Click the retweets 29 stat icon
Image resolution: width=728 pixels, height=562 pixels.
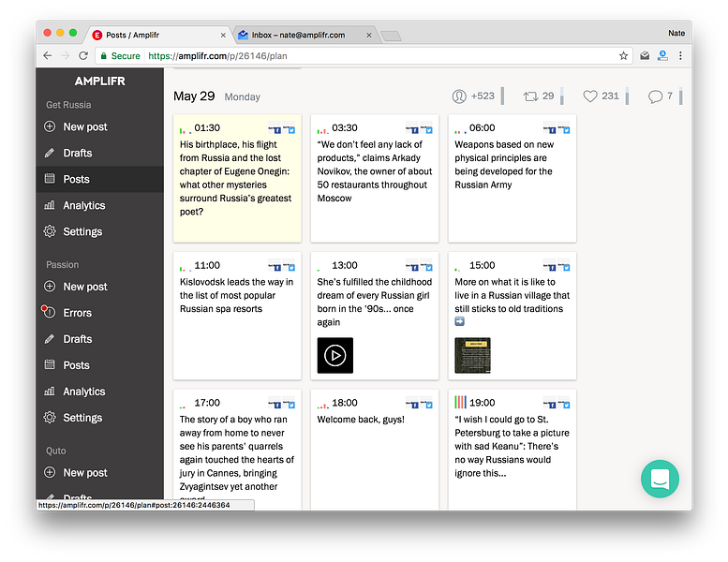coord(530,96)
